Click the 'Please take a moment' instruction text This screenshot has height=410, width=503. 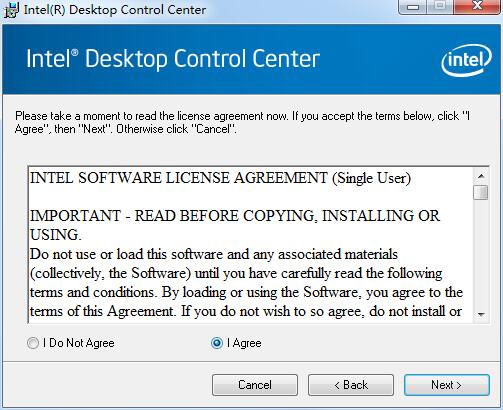(x=242, y=122)
